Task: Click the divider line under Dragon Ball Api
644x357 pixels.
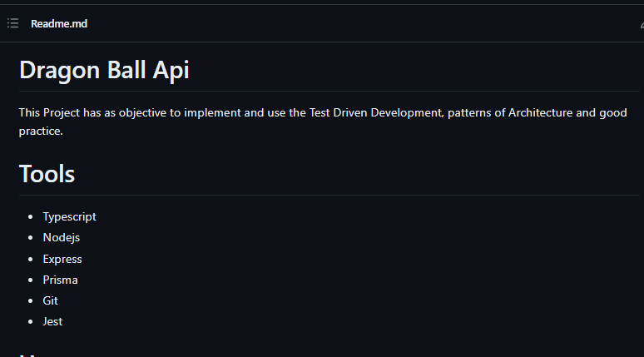Action: coord(329,90)
